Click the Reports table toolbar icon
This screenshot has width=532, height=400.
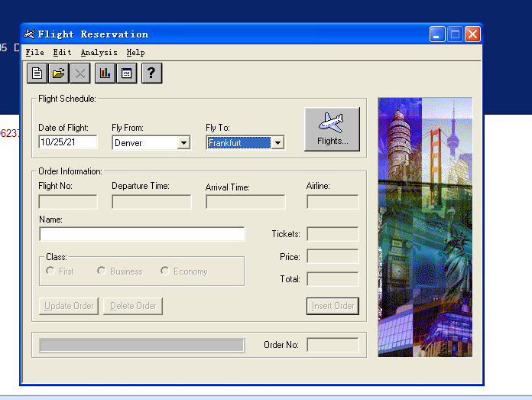pyautogui.click(x=127, y=73)
